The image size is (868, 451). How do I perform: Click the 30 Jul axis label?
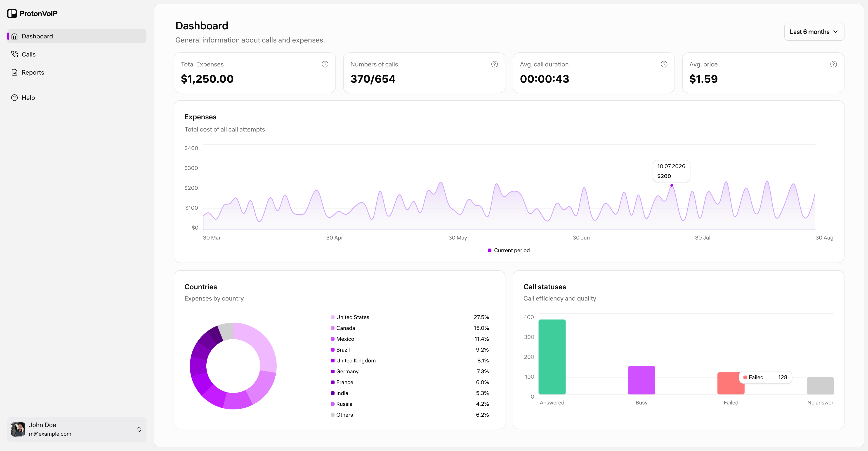pyautogui.click(x=703, y=238)
